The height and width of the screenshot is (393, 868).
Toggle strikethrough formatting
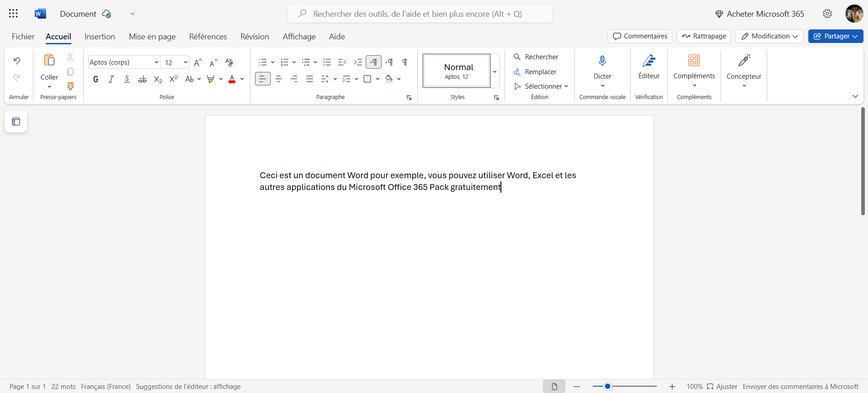coord(142,79)
